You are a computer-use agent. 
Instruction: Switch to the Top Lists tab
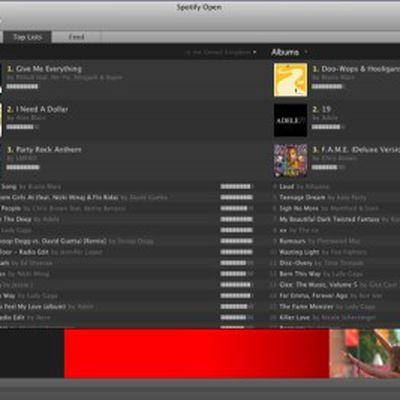pyautogui.click(x=27, y=37)
